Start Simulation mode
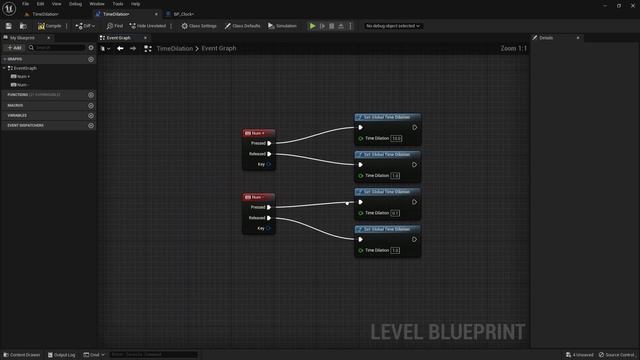The height and width of the screenshot is (360, 640). (282, 26)
